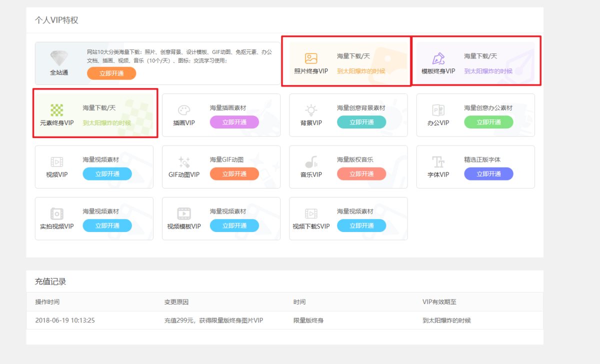Click the checkered icon for 元素终身VIP
This screenshot has width=600, height=364.
[56, 110]
